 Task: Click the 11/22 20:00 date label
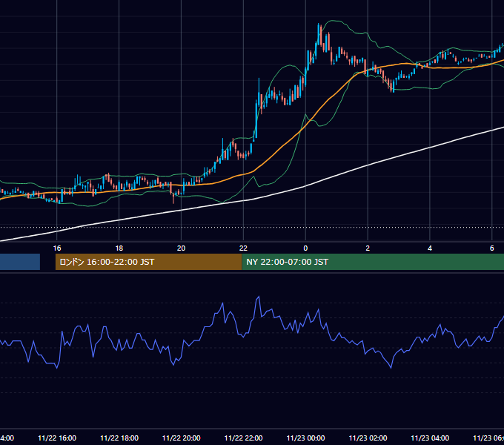[182, 438]
